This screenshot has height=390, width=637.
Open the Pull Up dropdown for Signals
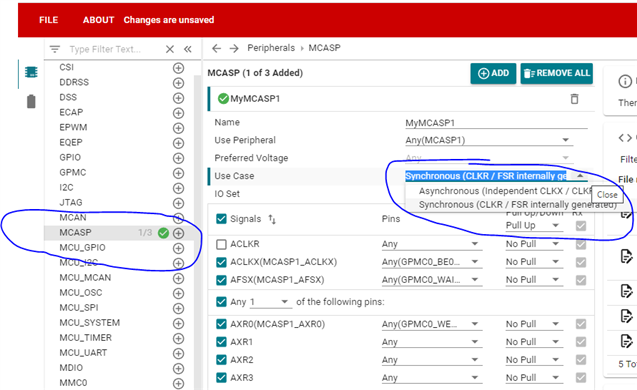(x=534, y=225)
